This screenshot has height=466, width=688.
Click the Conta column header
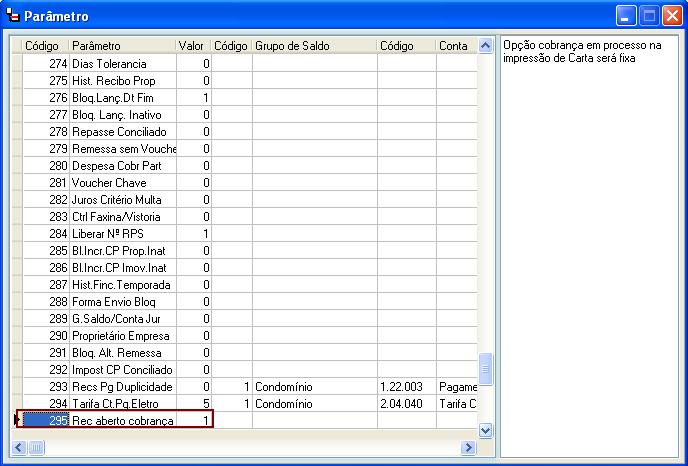point(454,46)
